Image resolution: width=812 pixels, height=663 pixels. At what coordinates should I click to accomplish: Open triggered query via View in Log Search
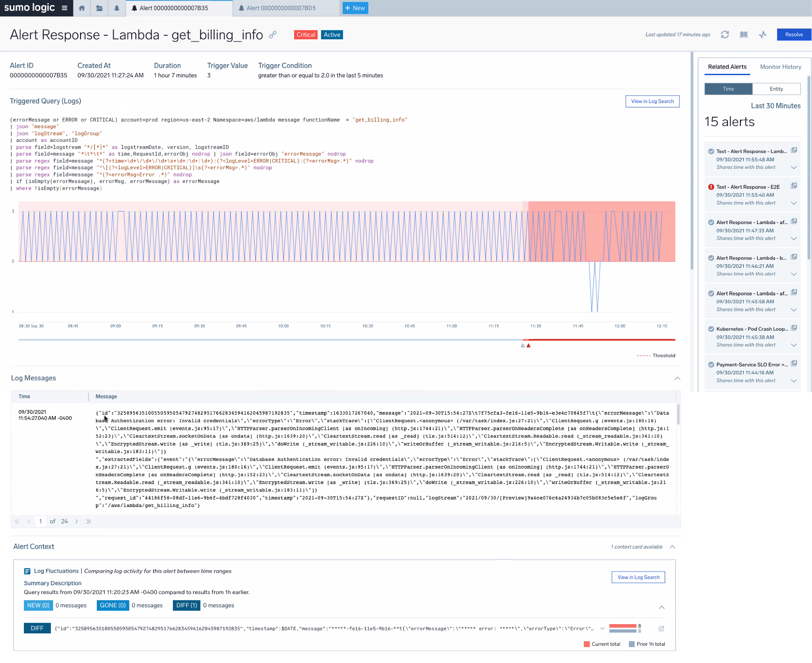coord(652,101)
